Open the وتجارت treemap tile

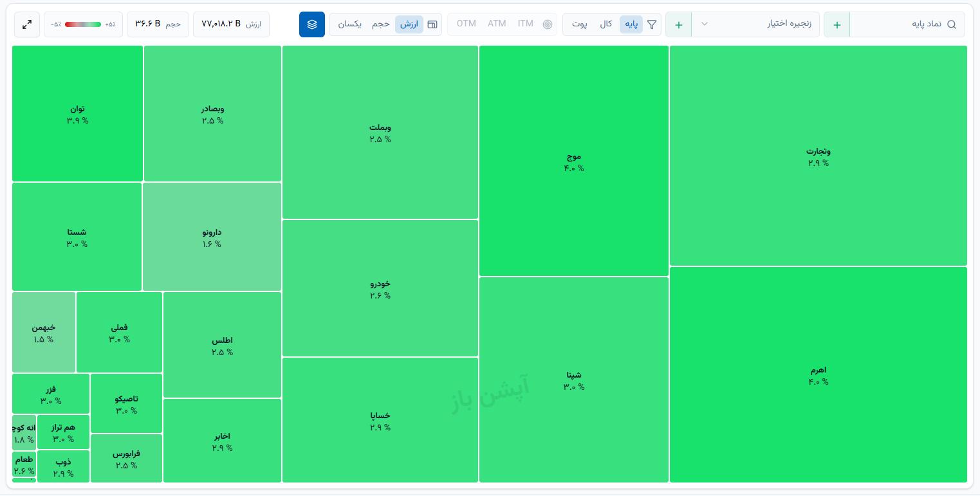point(818,156)
